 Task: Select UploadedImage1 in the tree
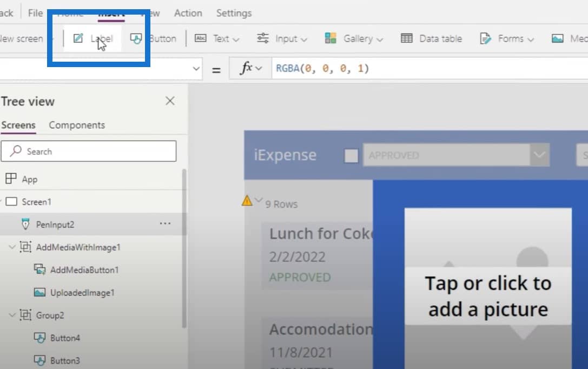click(82, 293)
